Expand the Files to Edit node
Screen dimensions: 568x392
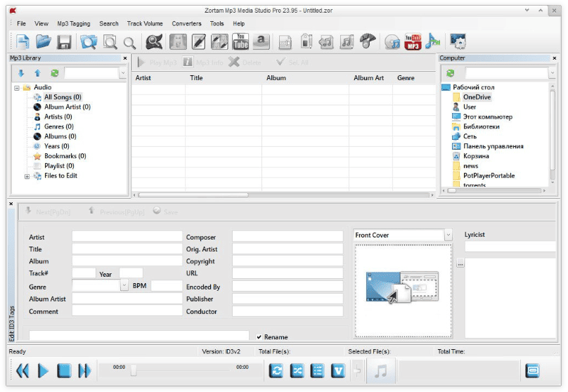[x=27, y=176]
